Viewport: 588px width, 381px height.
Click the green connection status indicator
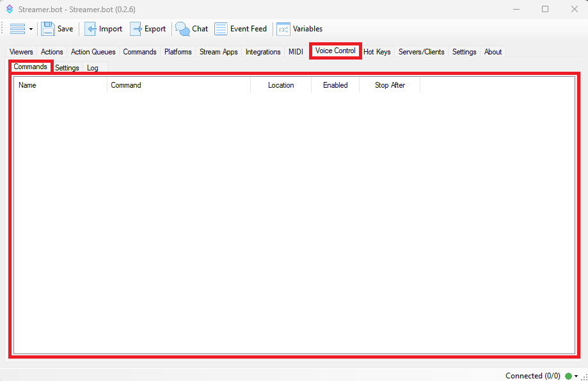[568, 376]
